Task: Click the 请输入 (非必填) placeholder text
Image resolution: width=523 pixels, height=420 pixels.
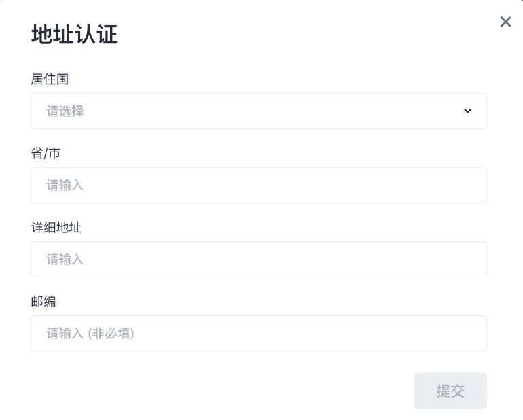Action: (90, 334)
